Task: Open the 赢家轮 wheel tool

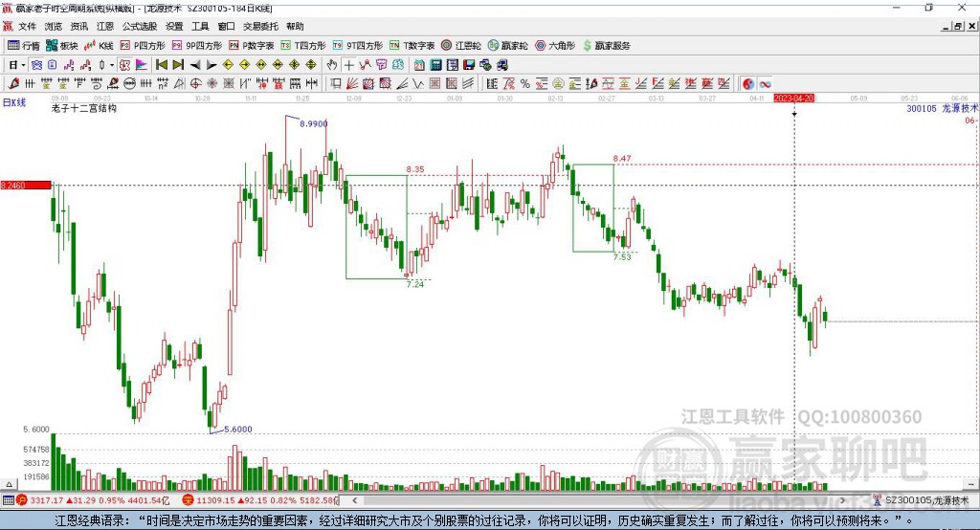Action: (x=508, y=46)
